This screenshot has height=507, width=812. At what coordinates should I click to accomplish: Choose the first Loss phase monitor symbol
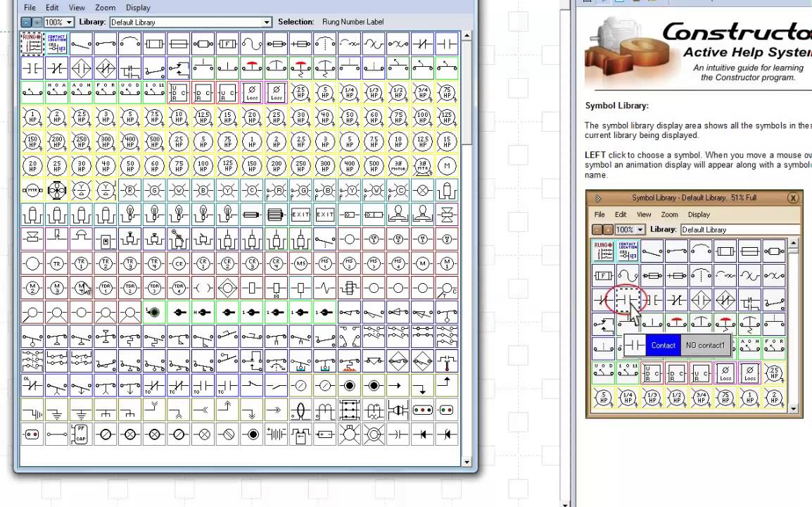click(252, 92)
